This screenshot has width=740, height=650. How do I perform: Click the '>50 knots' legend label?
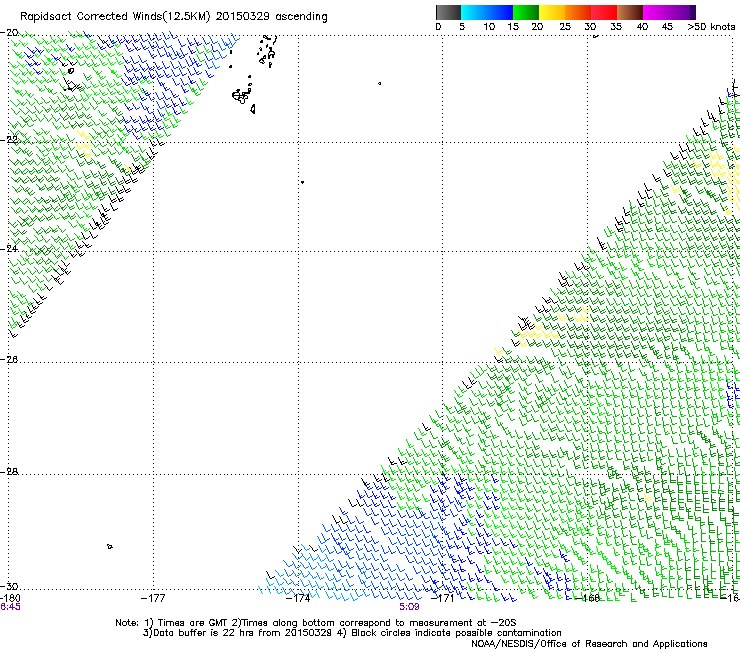(711, 27)
